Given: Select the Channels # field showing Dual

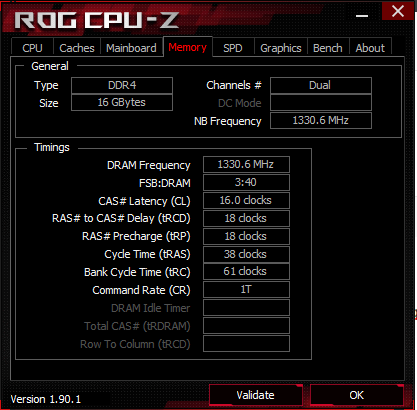Looking at the screenshot, I should [x=321, y=85].
